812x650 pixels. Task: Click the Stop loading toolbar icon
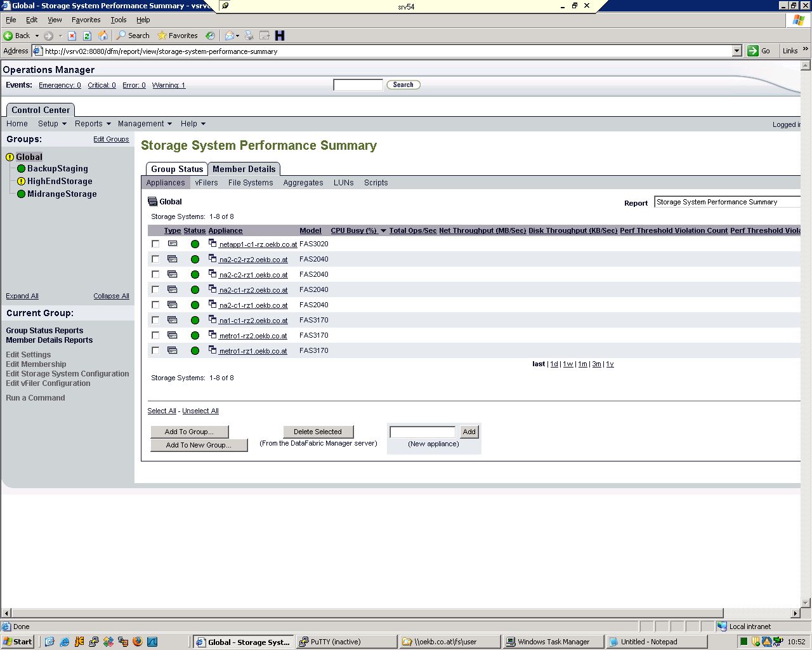(x=72, y=36)
